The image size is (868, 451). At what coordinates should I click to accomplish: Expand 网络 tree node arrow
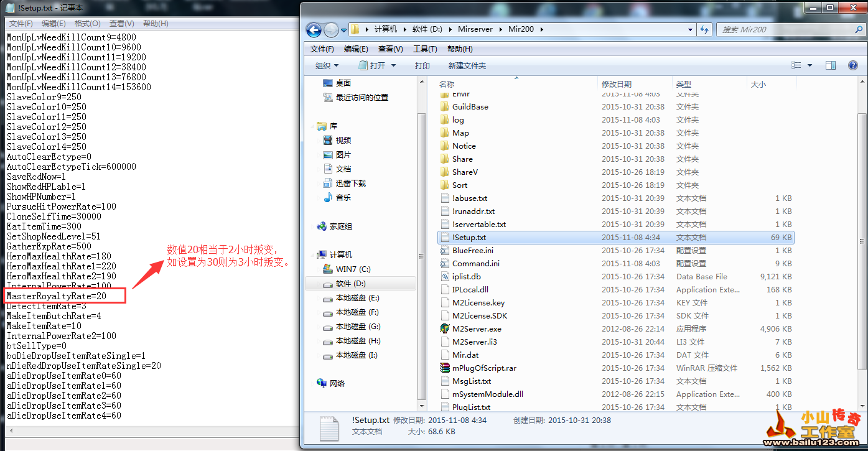312,383
